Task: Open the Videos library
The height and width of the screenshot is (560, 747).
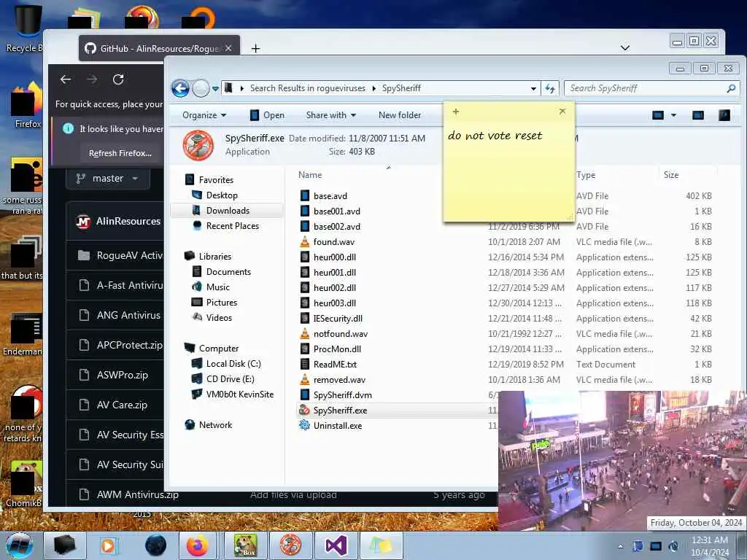Action: click(219, 317)
